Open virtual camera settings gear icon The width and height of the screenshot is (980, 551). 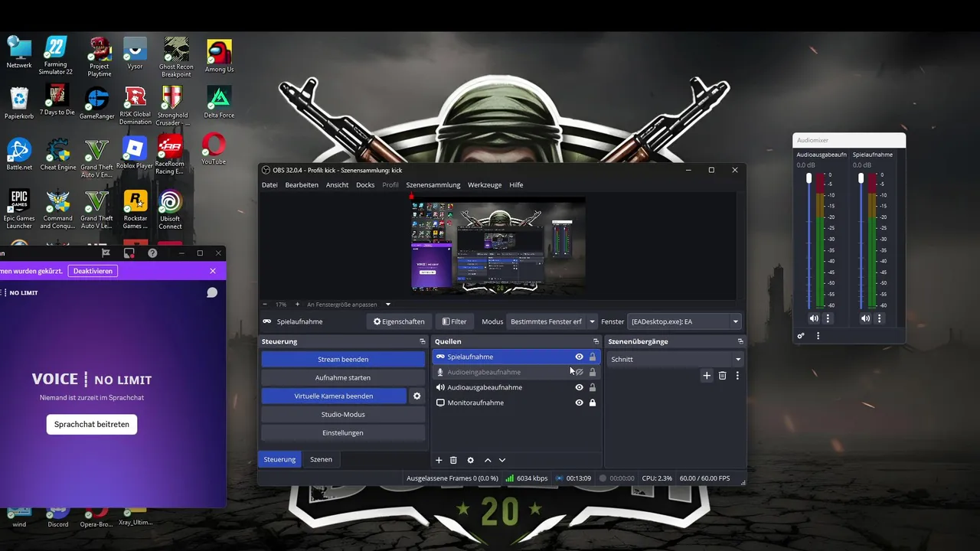[x=417, y=396]
